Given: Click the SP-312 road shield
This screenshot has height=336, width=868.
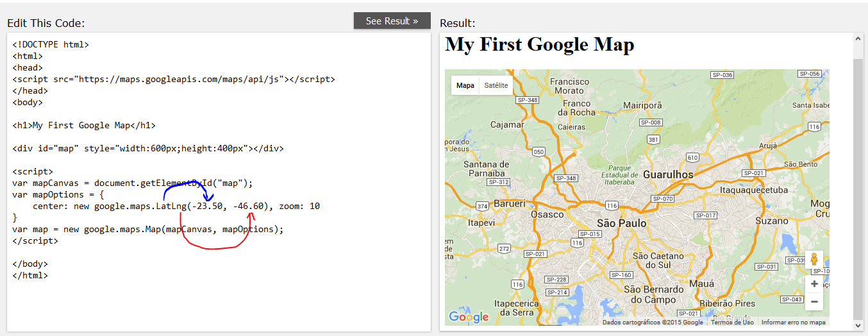Looking at the screenshot, I should pos(499,182).
